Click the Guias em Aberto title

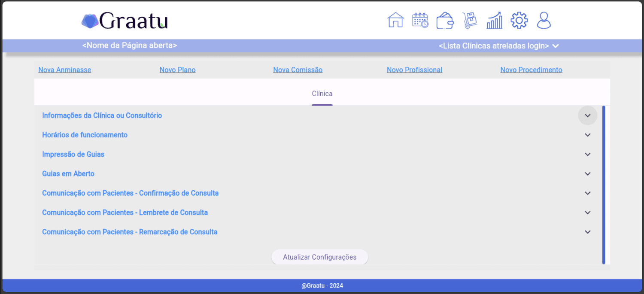[68, 174]
